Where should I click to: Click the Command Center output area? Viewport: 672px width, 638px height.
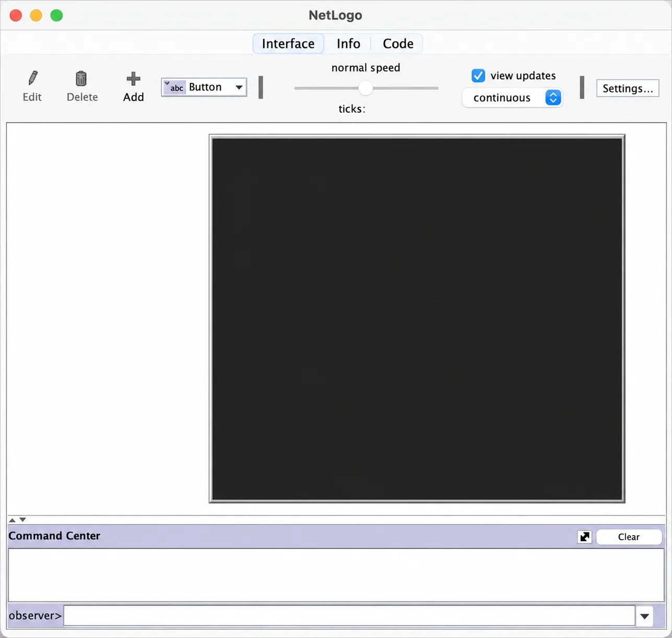point(336,575)
